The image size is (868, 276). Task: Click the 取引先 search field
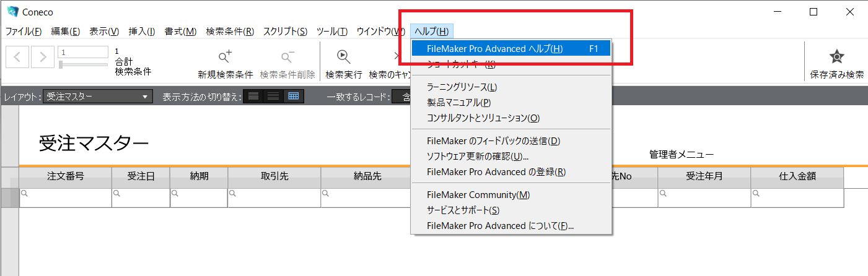tap(274, 198)
